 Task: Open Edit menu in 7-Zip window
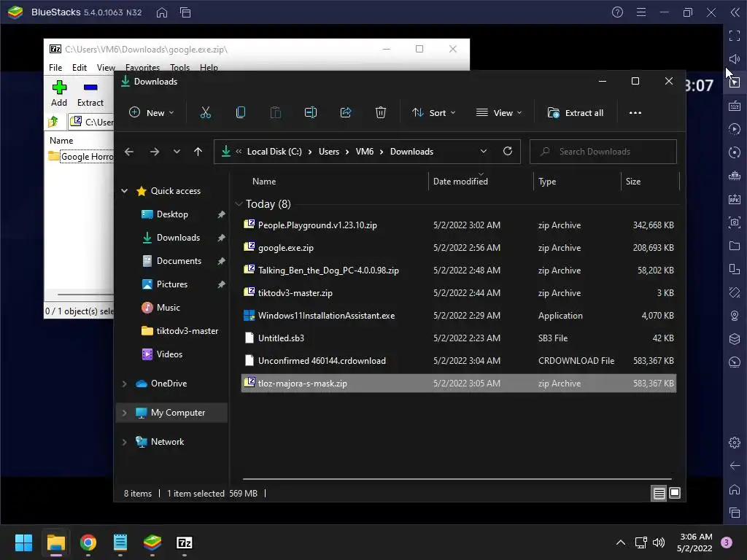79,68
